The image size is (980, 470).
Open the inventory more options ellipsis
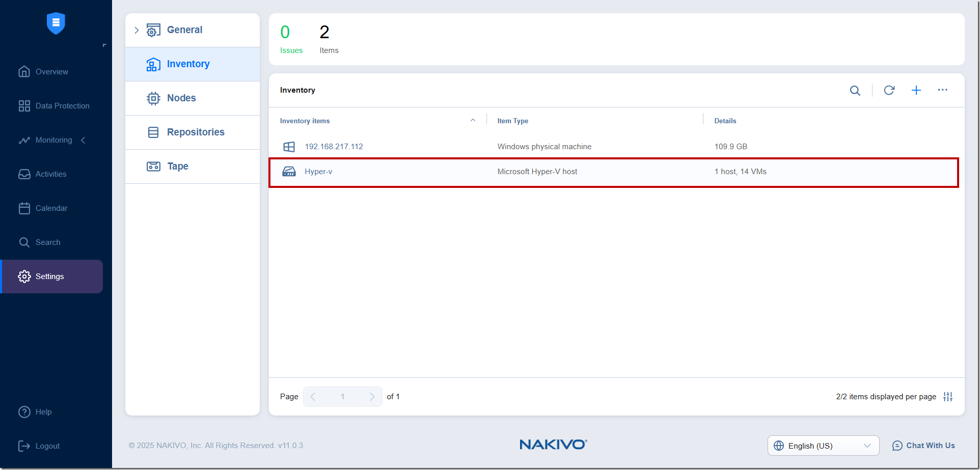tap(942, 90)
